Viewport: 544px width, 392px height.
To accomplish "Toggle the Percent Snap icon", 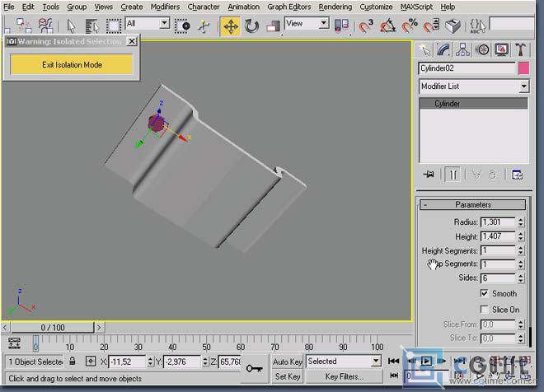I will pos(410,26).
